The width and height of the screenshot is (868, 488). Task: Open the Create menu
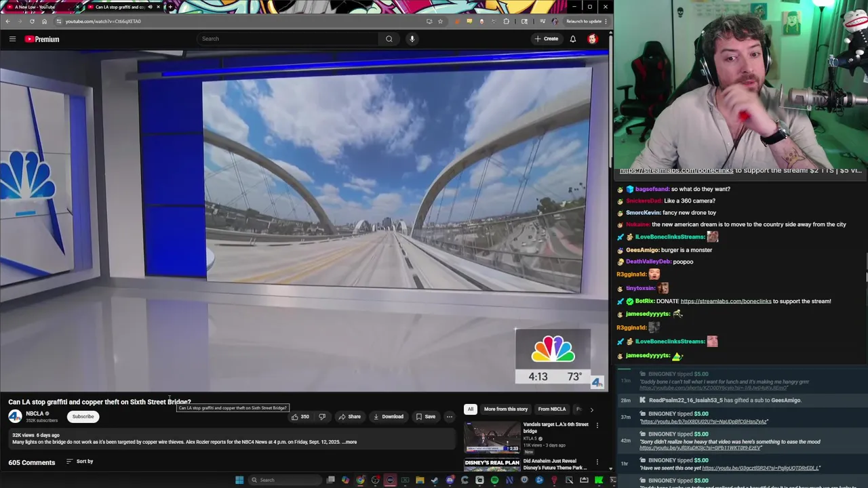coord(547,39)
